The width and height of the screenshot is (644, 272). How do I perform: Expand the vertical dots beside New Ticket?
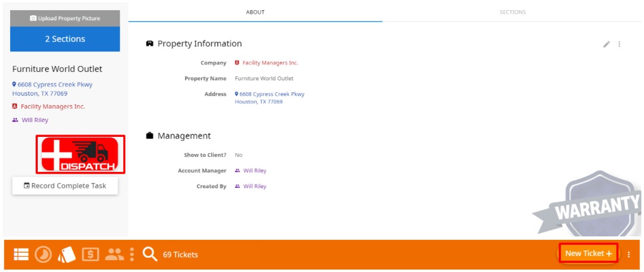(x=628, y=254)
